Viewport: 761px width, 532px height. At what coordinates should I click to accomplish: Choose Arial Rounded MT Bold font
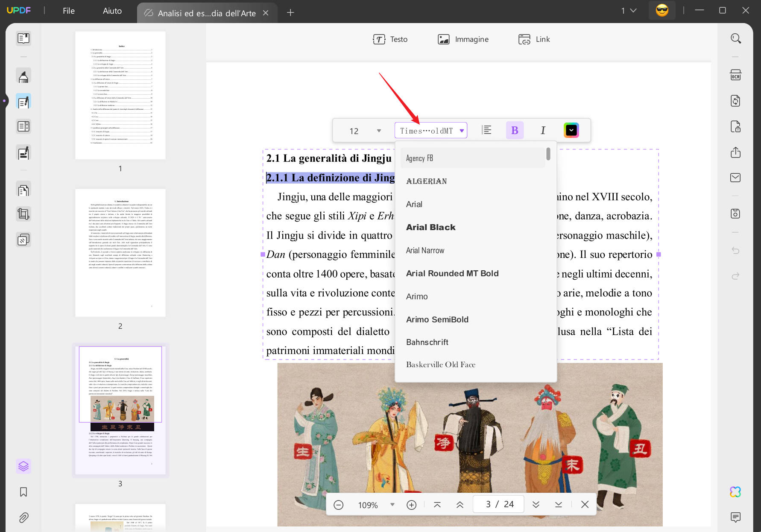(472, 273)
